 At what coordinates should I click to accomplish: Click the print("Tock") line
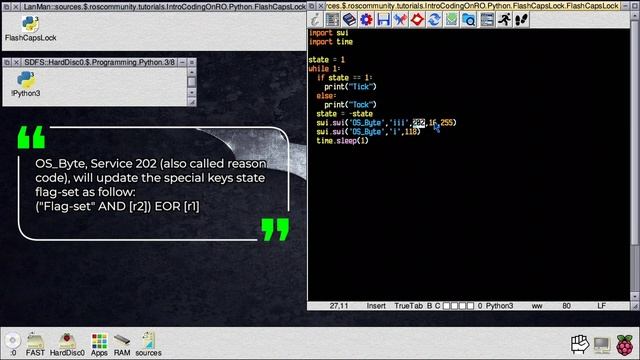tap(350, 104)
